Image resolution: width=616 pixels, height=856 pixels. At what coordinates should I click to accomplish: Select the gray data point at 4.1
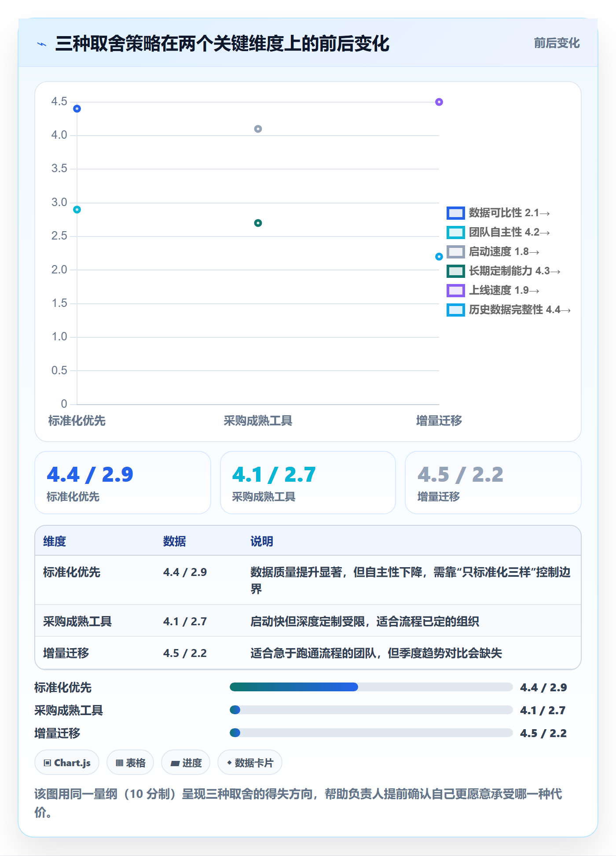pos(258,129)
